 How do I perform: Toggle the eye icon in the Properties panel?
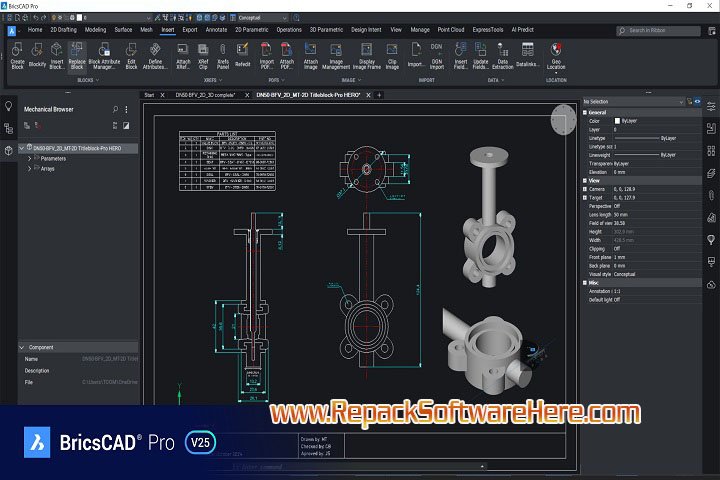pyautogui.click(x=697, y=102)
